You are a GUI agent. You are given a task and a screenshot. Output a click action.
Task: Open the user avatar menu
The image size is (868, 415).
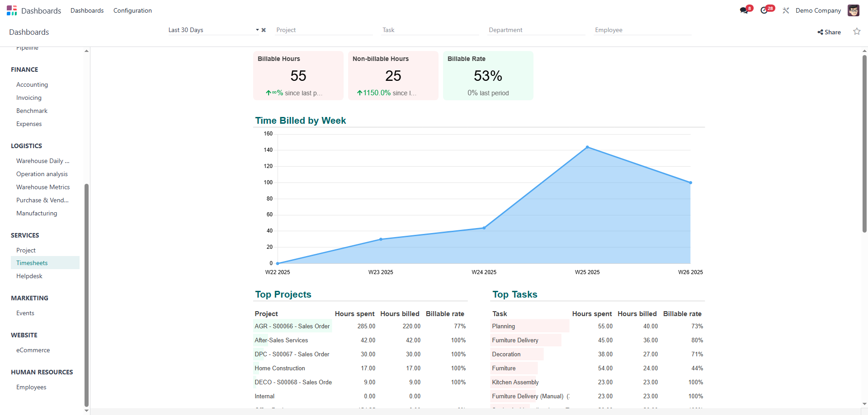point(853,10)
